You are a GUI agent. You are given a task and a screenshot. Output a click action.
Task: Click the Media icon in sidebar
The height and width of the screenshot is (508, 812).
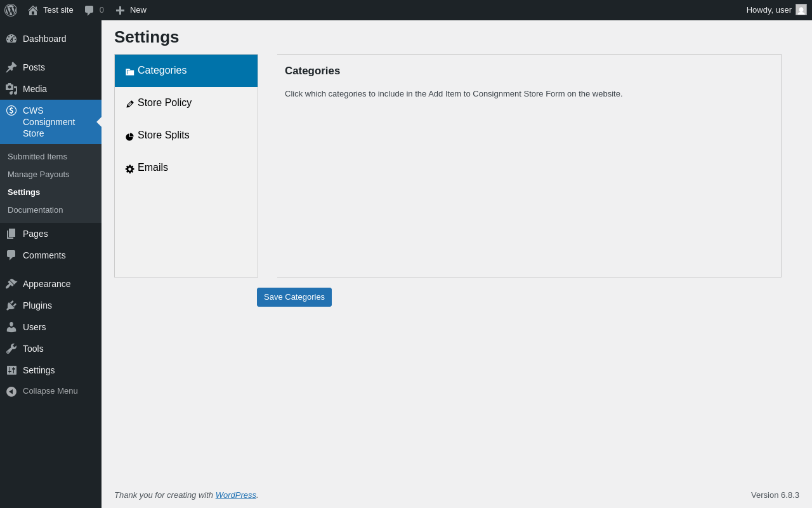(x=11, y=89)
